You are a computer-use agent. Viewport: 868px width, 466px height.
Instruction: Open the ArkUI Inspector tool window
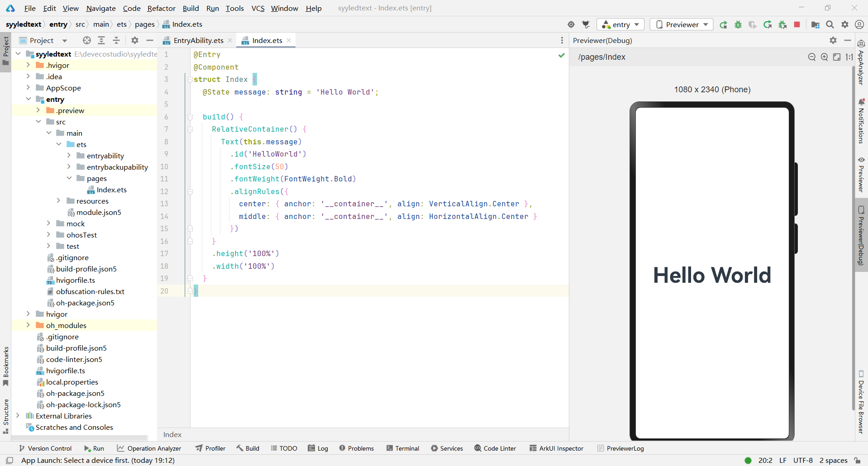point(556,448)
